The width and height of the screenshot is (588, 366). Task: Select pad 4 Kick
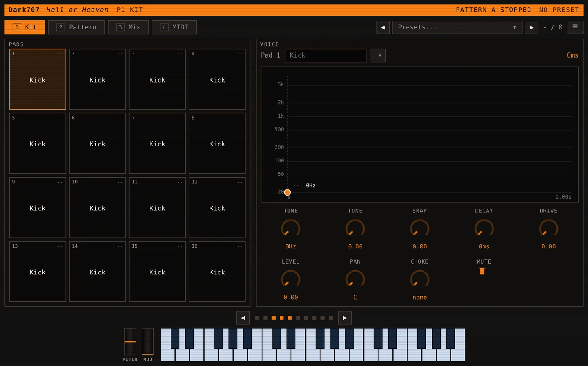coord(217,79)
